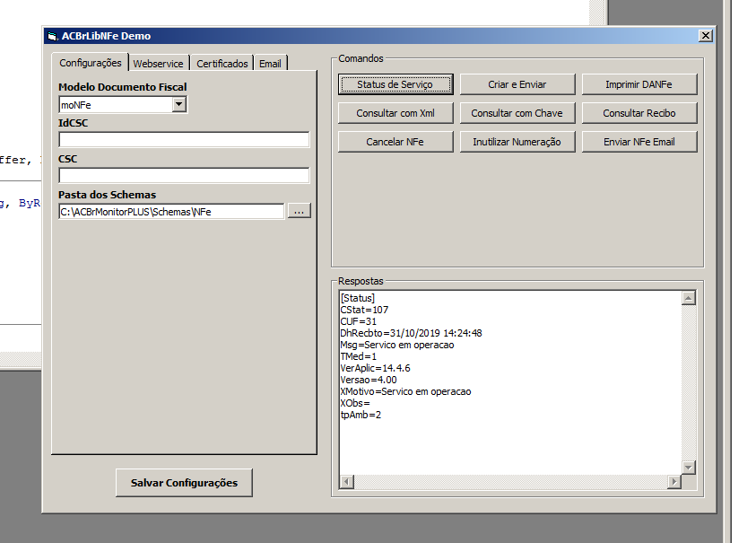This screenshot has width=756, height=543.
Task: Click Salvar Configurações button
Action: tap(184, 483)
